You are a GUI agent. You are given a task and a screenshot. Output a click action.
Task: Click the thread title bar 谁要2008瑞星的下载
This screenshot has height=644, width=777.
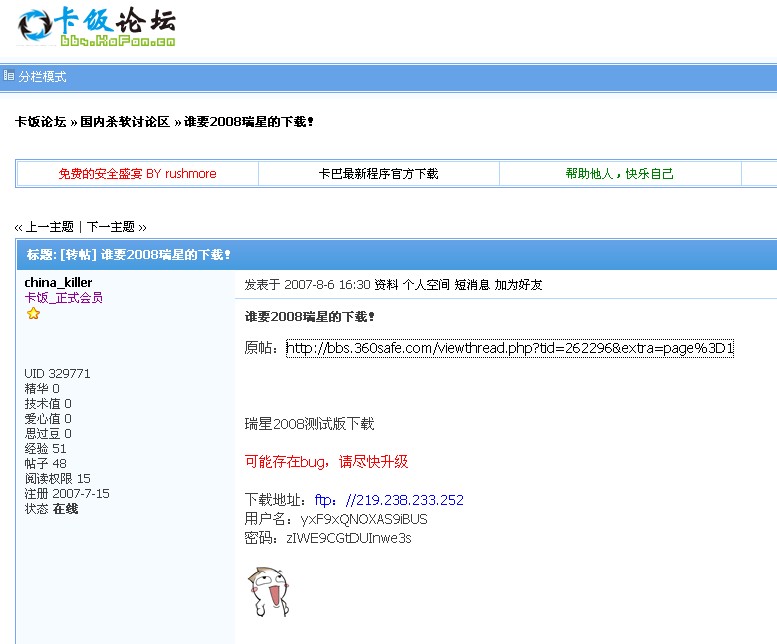396,255
